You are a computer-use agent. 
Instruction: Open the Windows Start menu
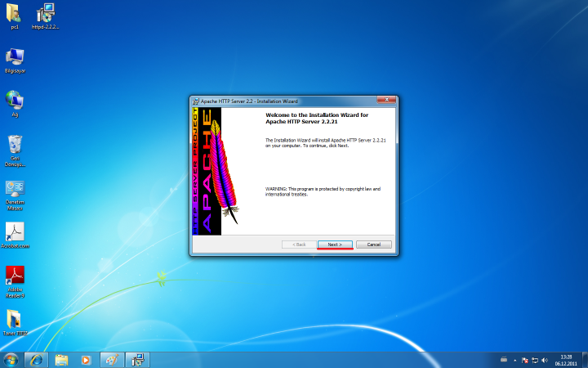coord(11,360)
